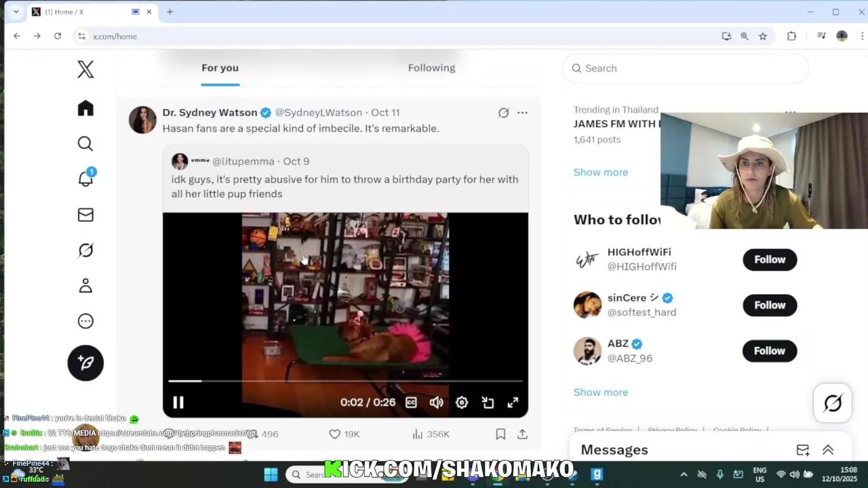The height and width of the screenshot is (488, 868).
Task: Share the Sydney Watson post
Action: coord(522,434)
